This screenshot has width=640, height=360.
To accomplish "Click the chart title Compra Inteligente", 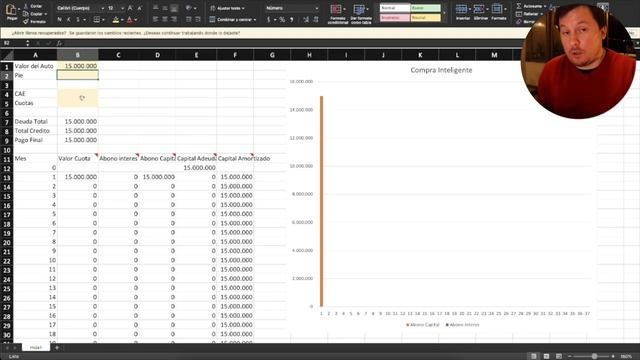I will [441, 70].
